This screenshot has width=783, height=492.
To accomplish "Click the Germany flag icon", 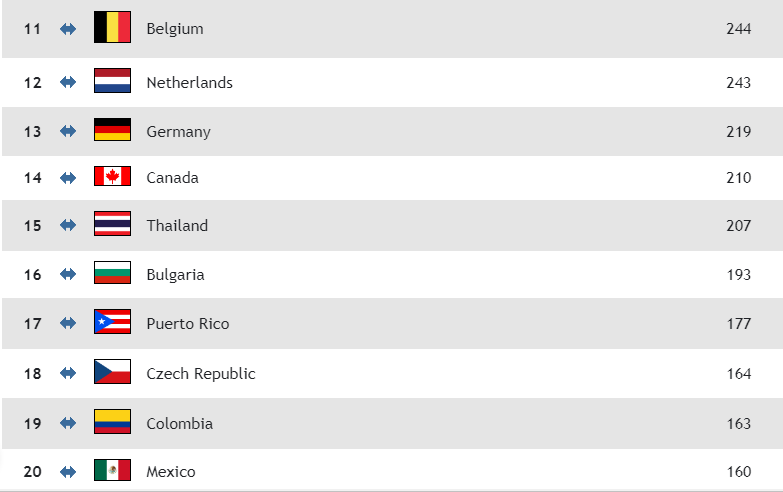I will pos(112,130).
